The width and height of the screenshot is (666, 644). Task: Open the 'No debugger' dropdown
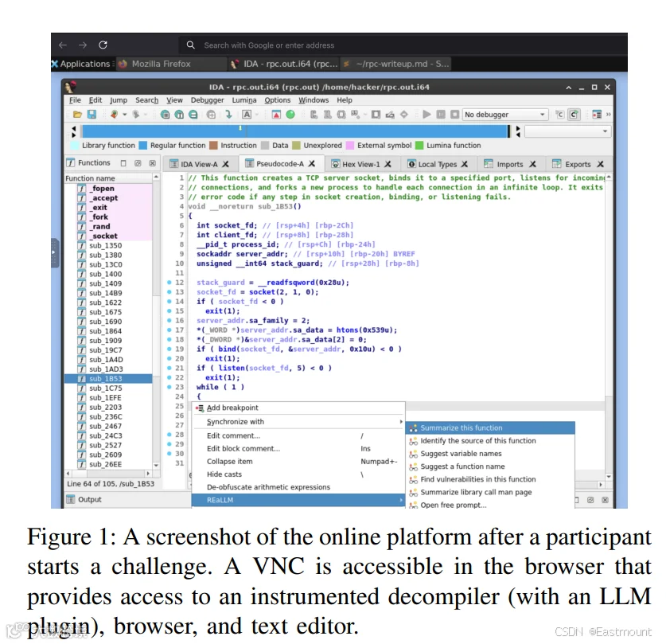[505, 115]
